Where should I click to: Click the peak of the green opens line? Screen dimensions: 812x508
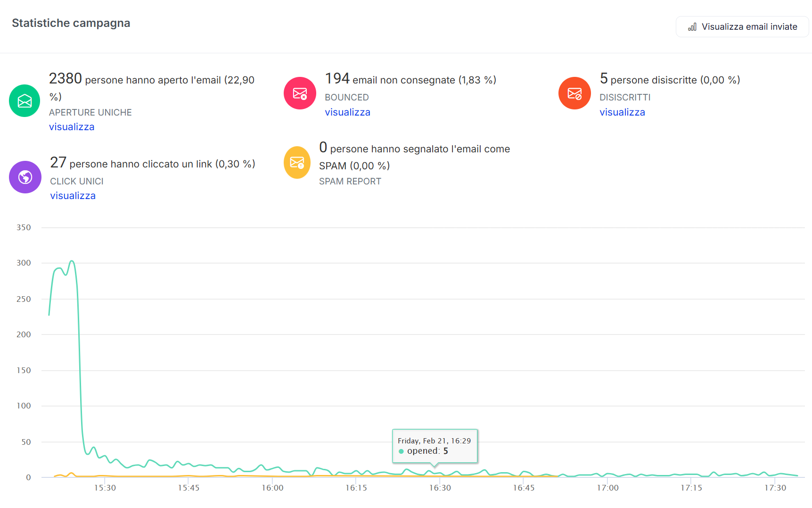coord(72,261)
